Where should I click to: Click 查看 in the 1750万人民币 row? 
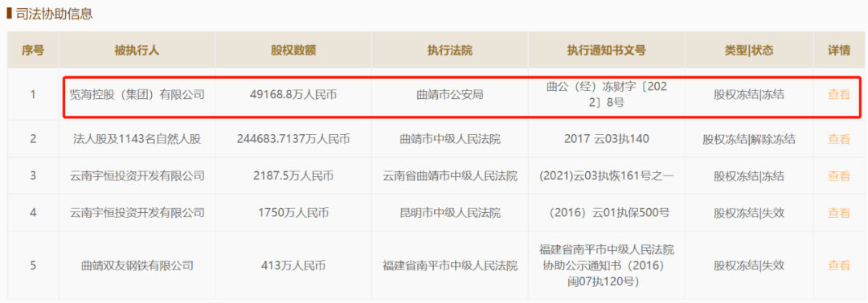(x=838, y=213)
